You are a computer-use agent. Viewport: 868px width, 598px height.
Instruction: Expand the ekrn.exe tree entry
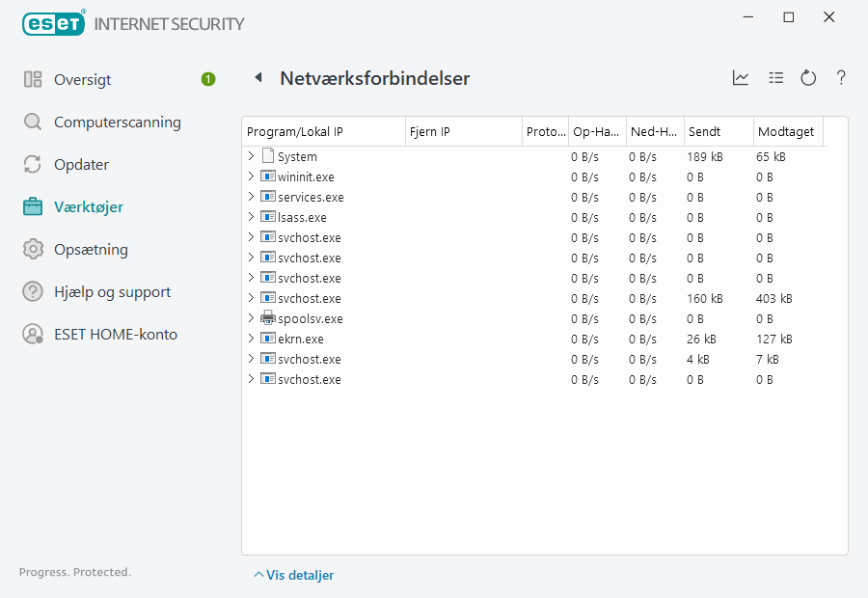(252, 339)
